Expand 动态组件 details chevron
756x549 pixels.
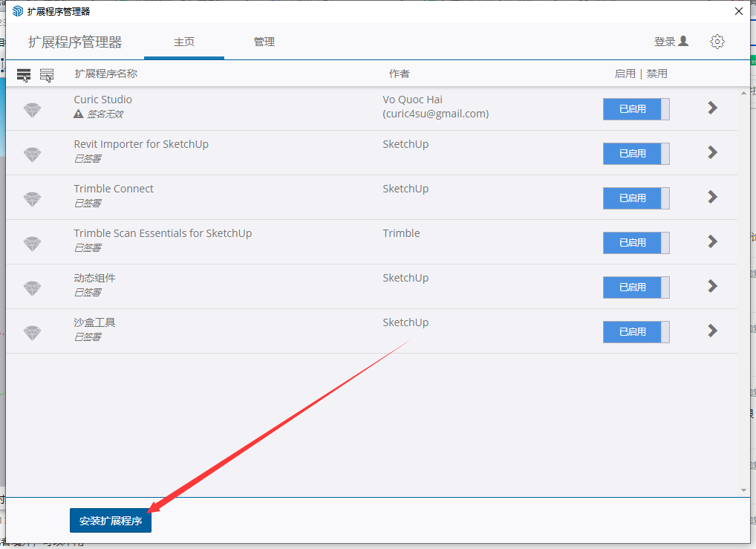tap(713, 286)
